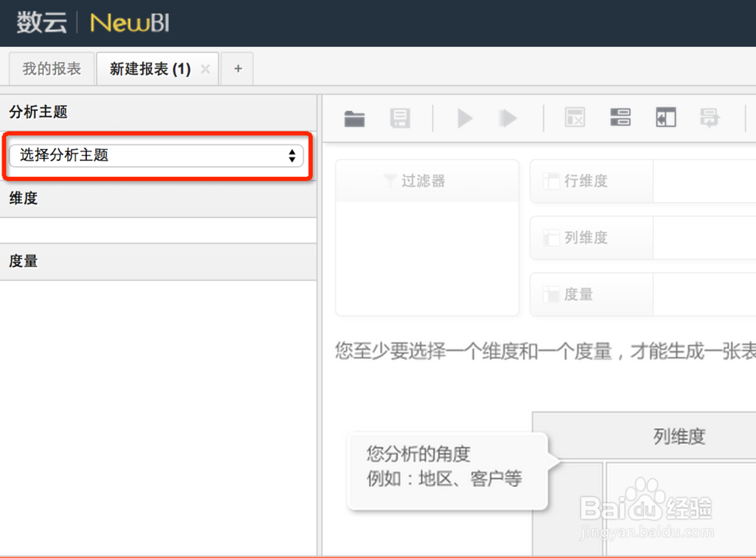Image resolution: width=756 pixels, height=558 pixels.
Task: Toggle the side panel collapse icon
Action: 666,117
